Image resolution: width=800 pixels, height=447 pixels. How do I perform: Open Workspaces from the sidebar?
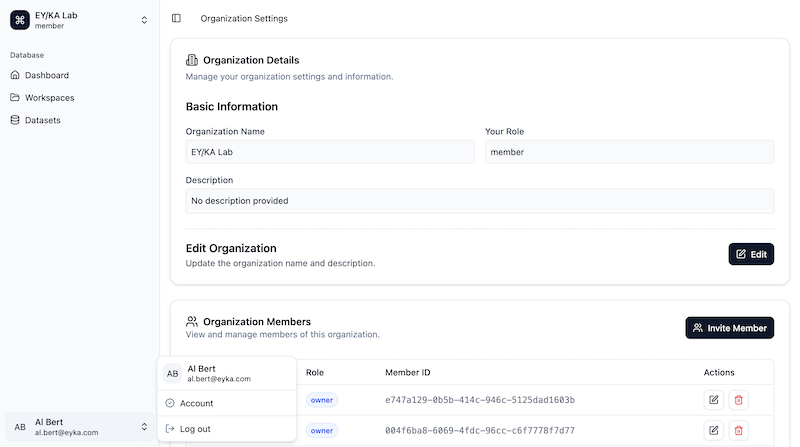click(49, 98)
